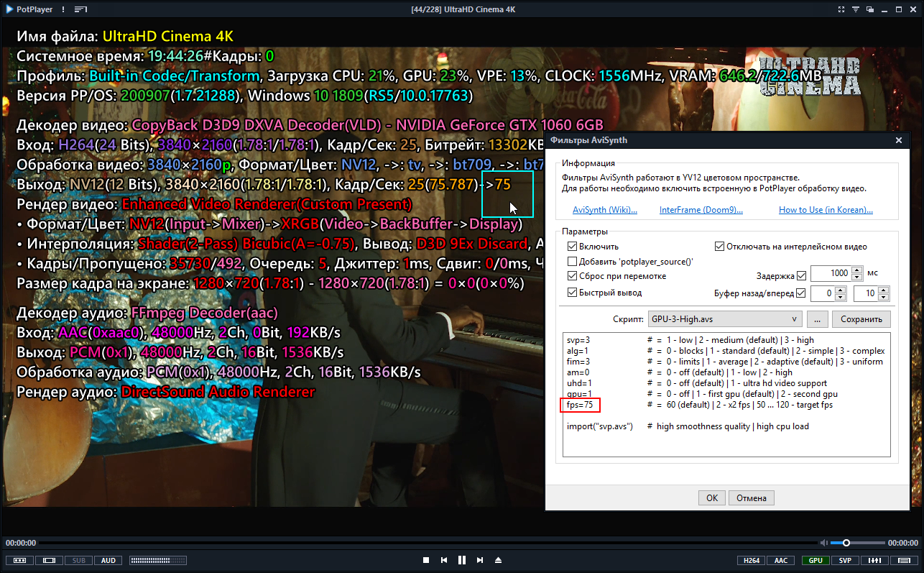Click the AAC audio codec indicator
The width and height of the screenshot is (924, 573).
click(780, 560)
